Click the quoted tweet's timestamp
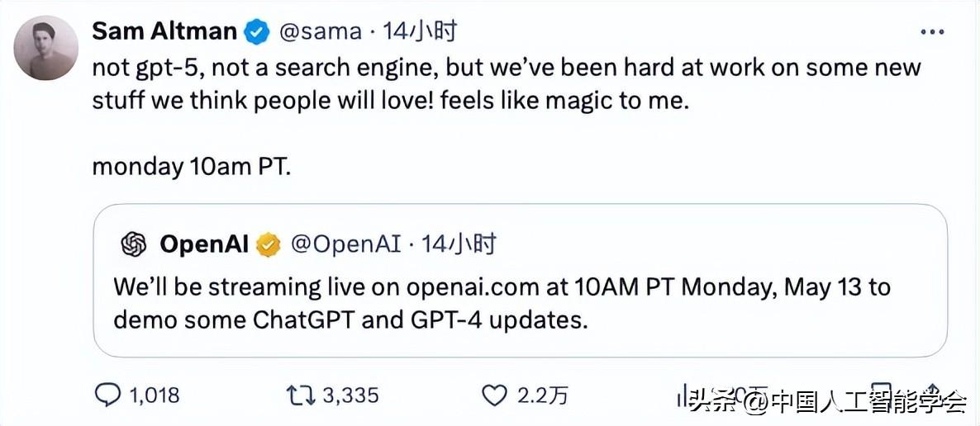This screenshot has width=980, height=426. point(459,244)
